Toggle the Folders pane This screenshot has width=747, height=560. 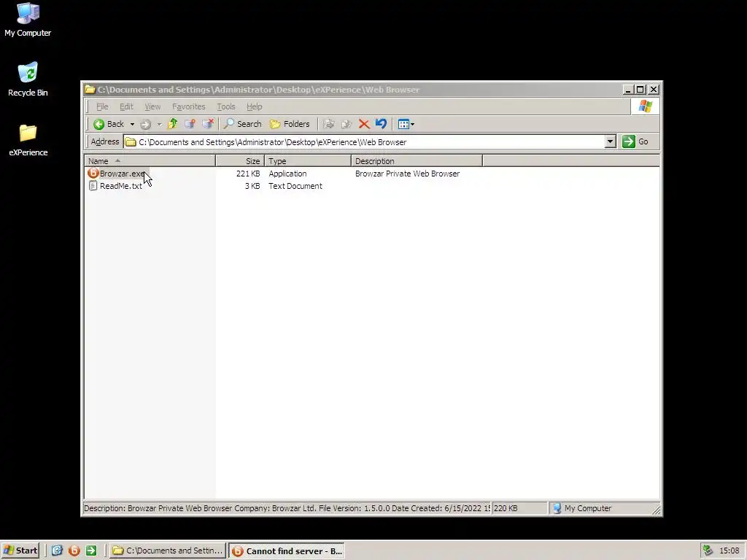click(x=290, y=124)
